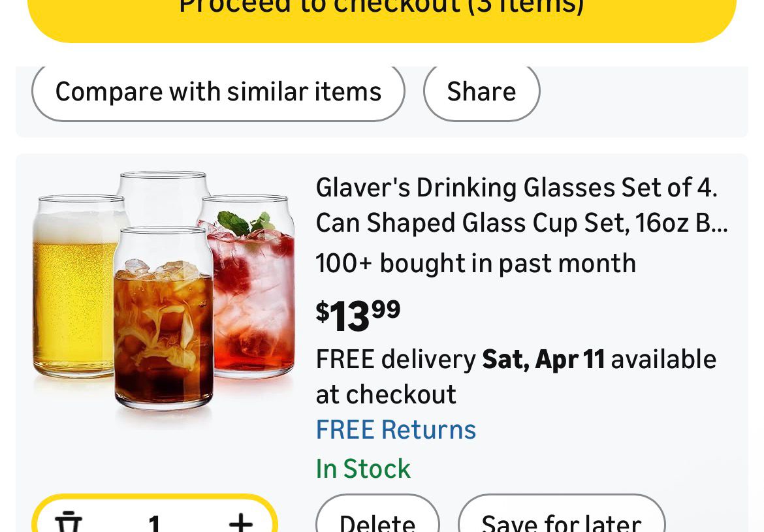Select the quantity number 1
The width and height of the screenshot is (764, 532).
point(154,523)
